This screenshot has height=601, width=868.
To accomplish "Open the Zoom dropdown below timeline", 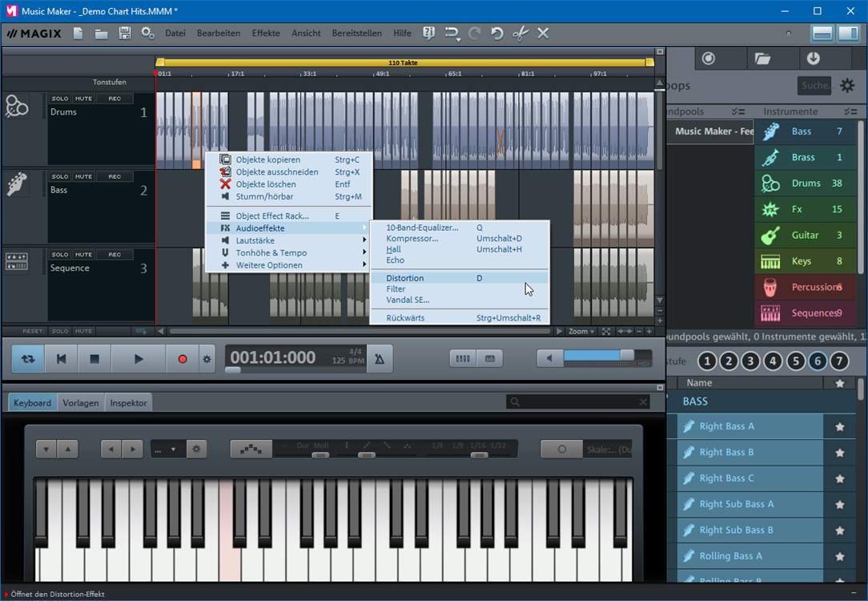I will click(x=581, y=331).
